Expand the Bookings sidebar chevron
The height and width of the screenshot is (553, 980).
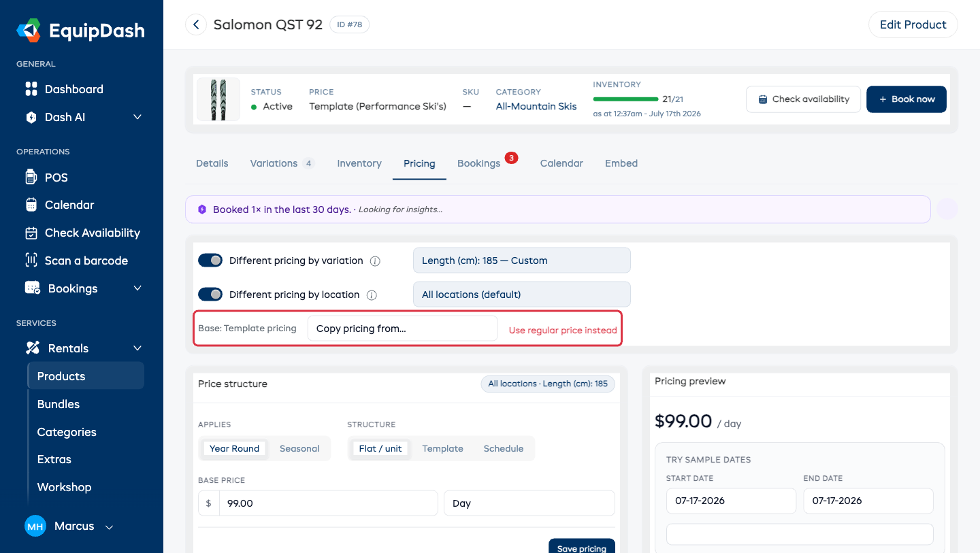coord(137,288)
